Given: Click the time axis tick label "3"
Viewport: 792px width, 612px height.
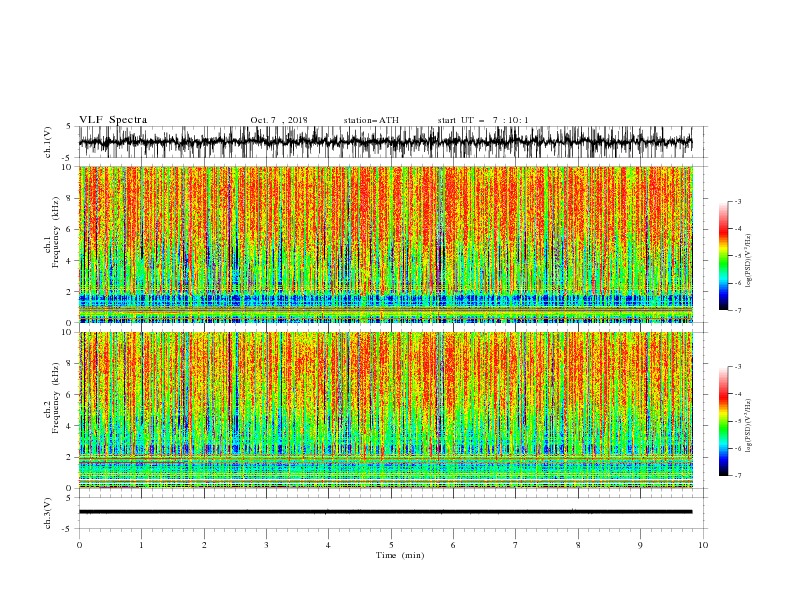Looking at the screenshot, I should point(266,545).
